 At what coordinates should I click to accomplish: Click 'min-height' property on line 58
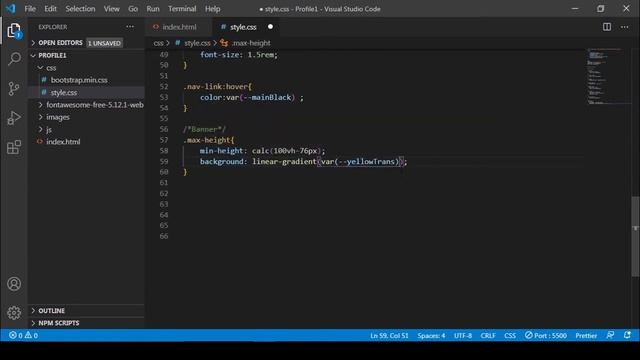[221, 151]
